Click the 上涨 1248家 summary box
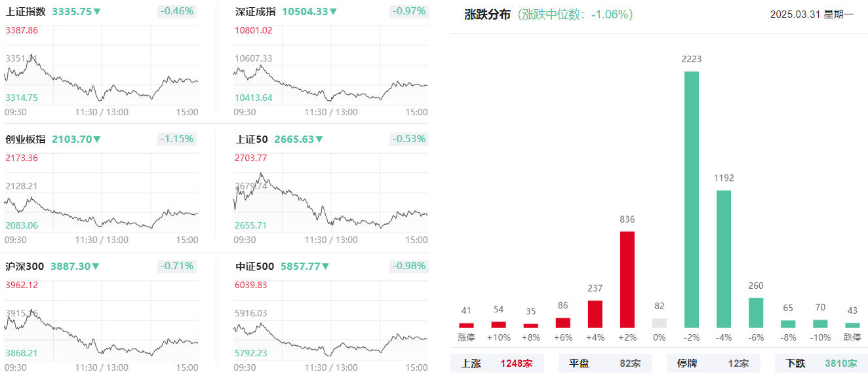This screenshot has height=374, width=868. pyautogui.click(x=497, y=363)
